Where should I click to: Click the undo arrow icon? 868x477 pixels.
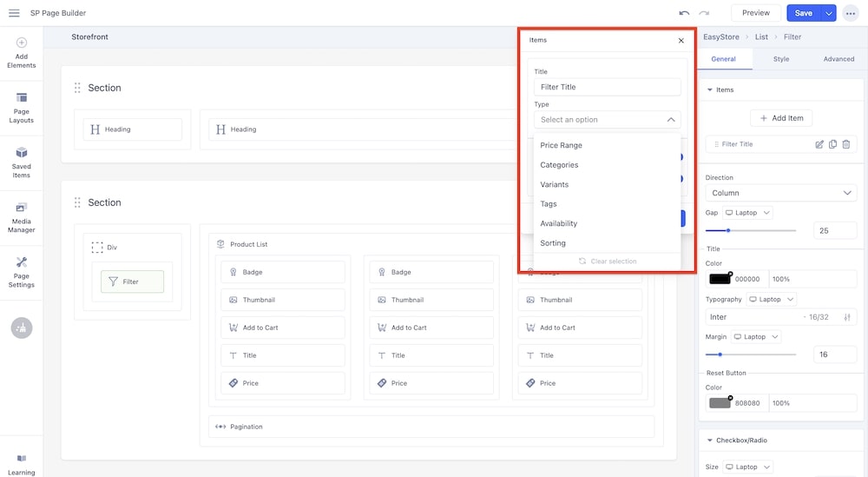pos(684,13)
